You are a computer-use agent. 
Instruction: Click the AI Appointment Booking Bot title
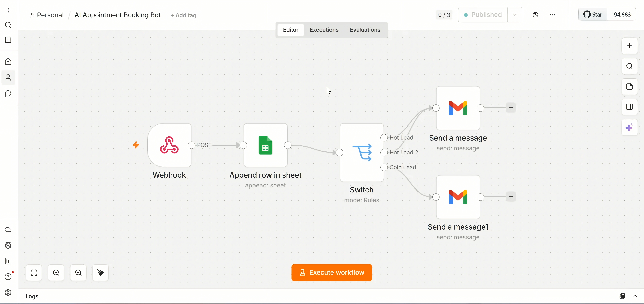point(117,15)
